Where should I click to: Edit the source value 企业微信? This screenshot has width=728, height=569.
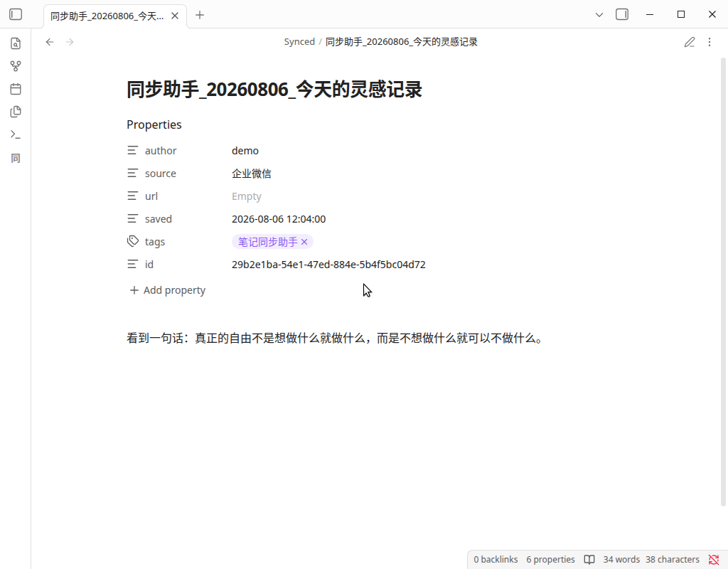pyautogui.click(x=251, y=174)
